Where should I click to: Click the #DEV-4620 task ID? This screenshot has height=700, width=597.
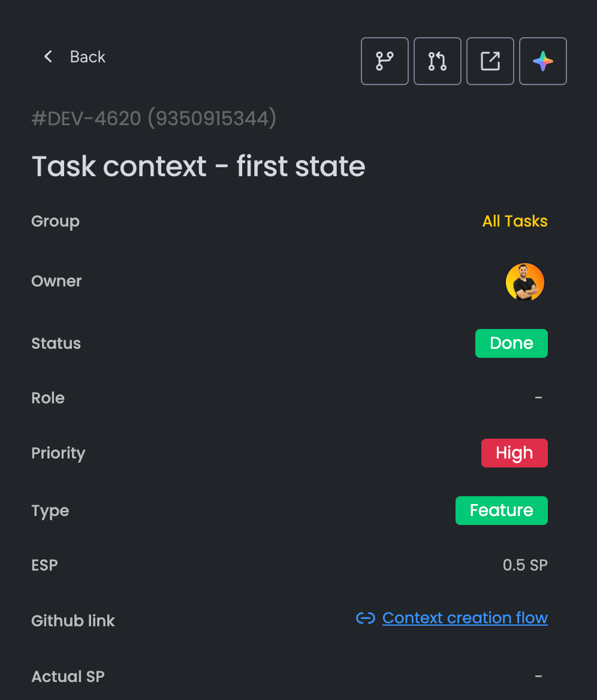(x=86, y=118)
